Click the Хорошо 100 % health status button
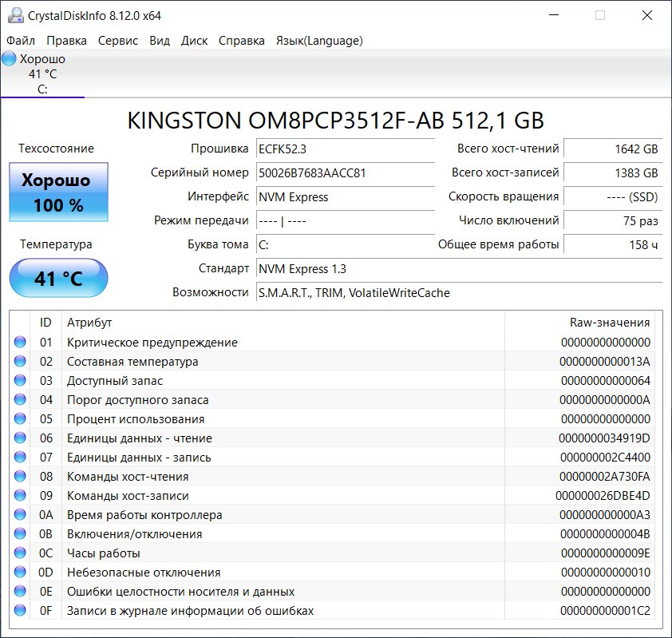This screenshot has height=638, width=672. (59, 192)
